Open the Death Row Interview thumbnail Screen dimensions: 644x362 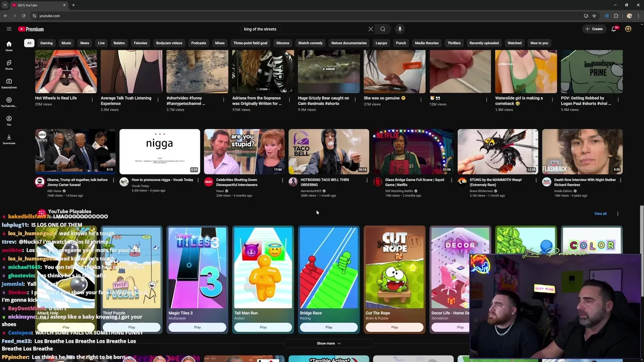pos(582,151)
